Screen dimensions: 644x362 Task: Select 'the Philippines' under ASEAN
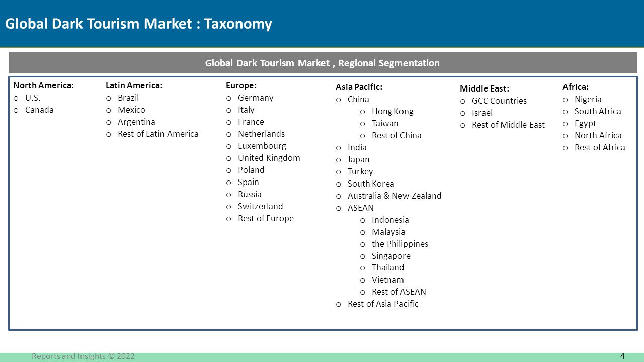[400, 244]
